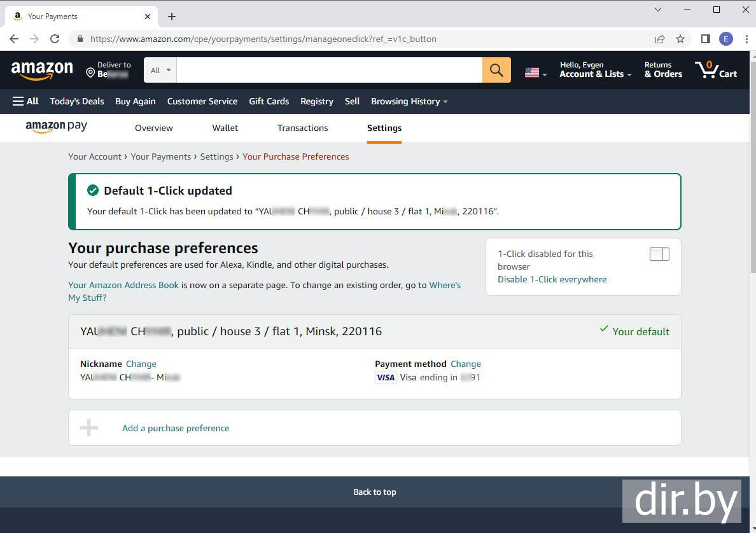
Task: Open Your Amazon Address Book link
Action: point(123,285)
